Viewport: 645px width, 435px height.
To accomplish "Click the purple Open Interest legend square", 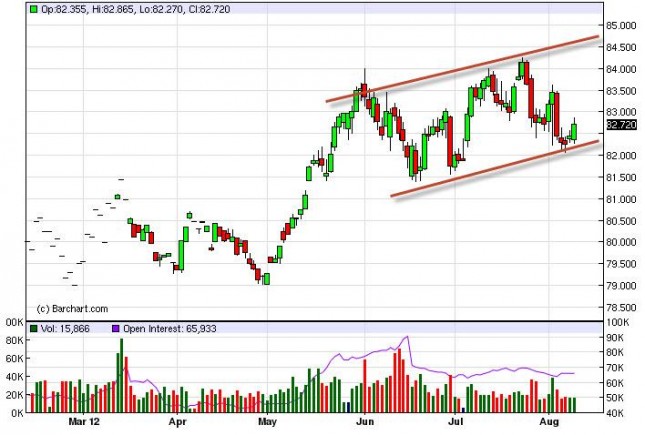I will pyautogui.click(x=116, y=328).
